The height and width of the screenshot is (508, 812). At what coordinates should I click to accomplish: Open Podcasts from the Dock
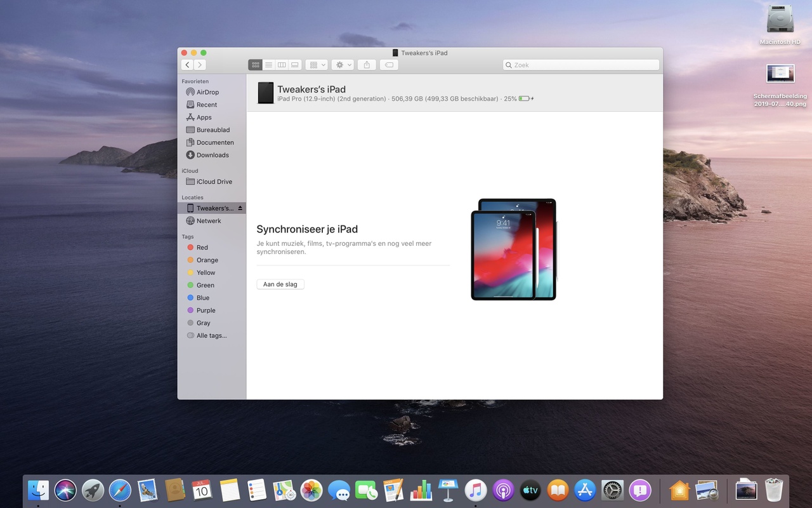click(503, 490)
